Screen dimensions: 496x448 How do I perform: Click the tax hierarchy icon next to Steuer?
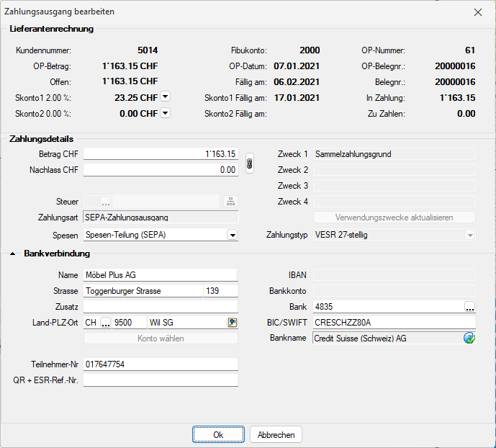[x=231, y=202]
